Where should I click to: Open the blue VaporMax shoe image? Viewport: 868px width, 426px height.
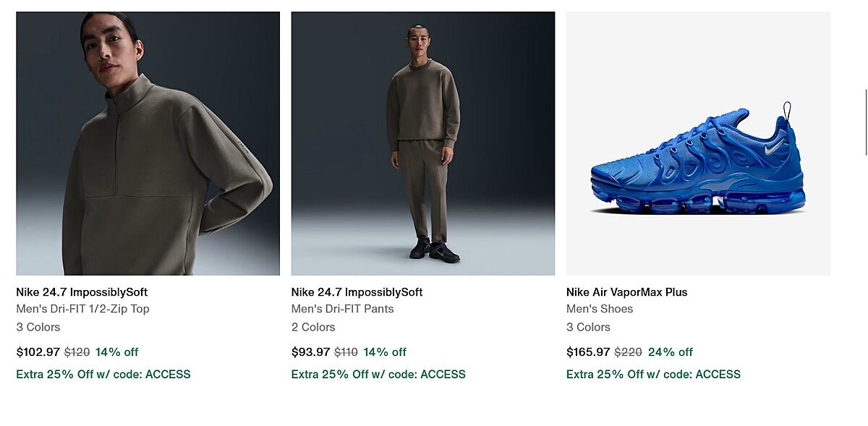(x=698, y=143)
